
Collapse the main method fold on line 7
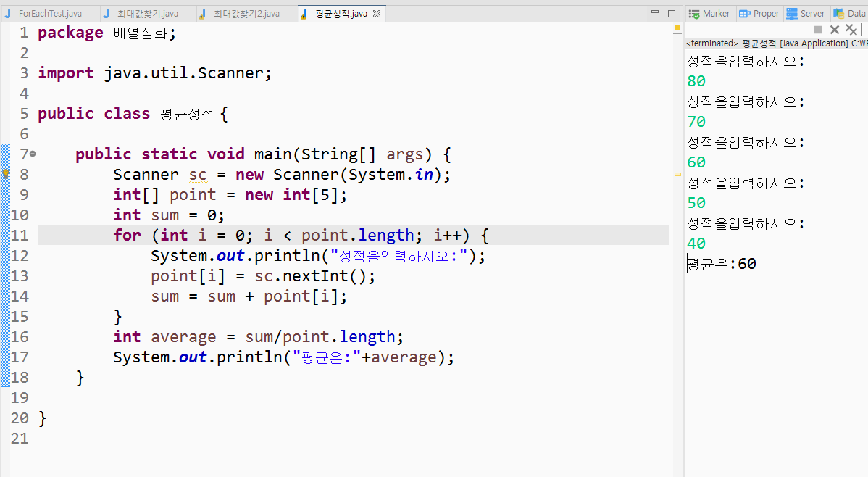click(33, 154)
